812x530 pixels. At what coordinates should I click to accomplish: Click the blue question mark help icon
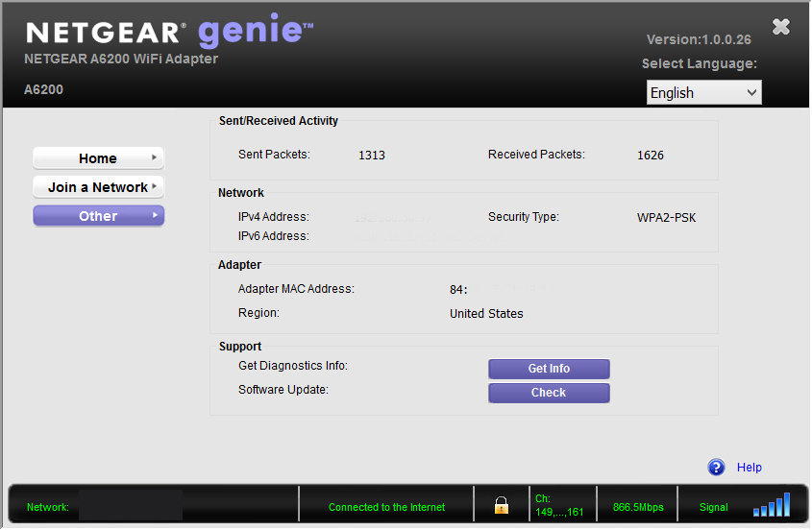[716, 468]
